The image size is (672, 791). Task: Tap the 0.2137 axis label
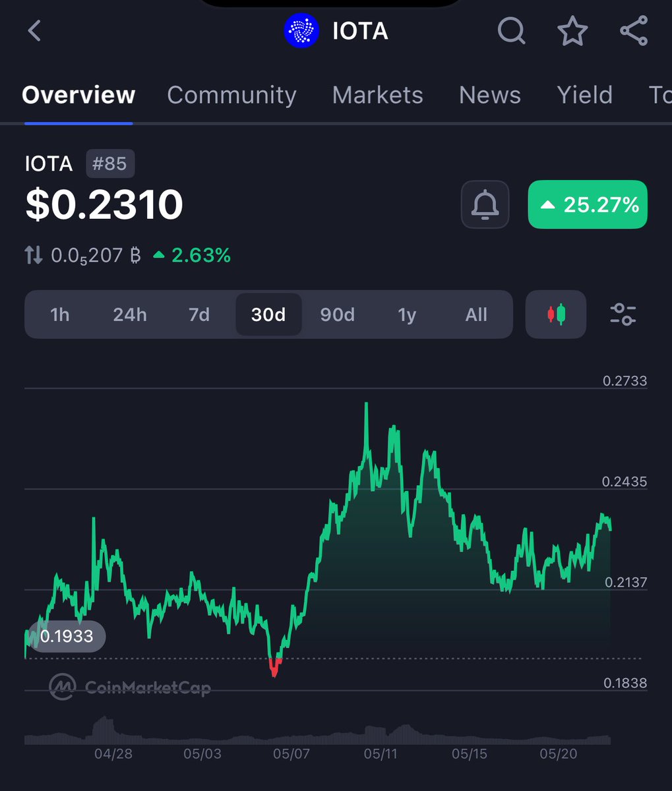(x=626, y=582)
